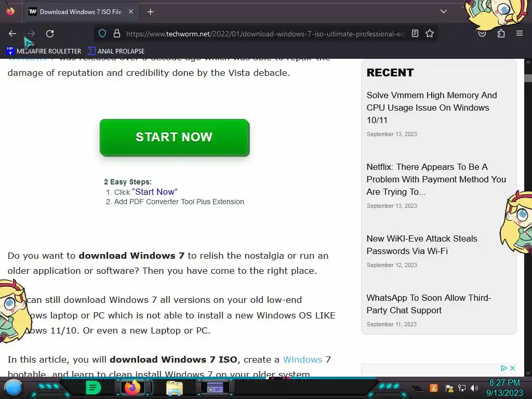
Task: Open the MEDIAFIRE ROULETTER bookmark
Action: (44, 51)
